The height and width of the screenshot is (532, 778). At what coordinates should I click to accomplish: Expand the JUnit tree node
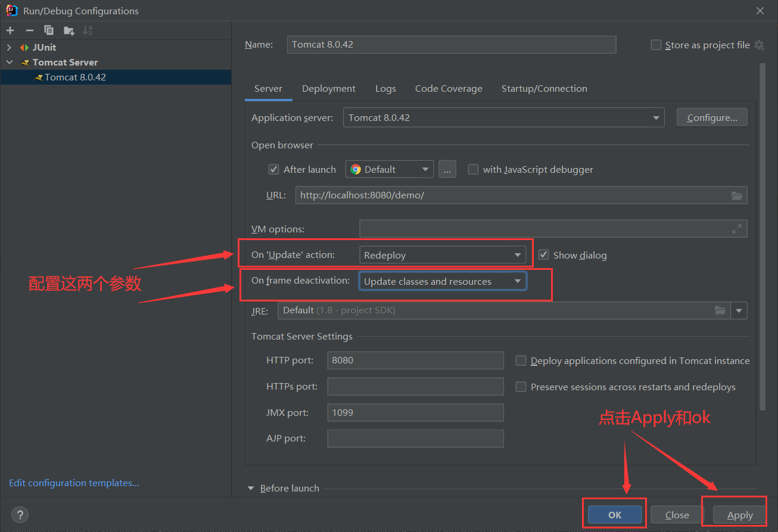coord(9,48)
